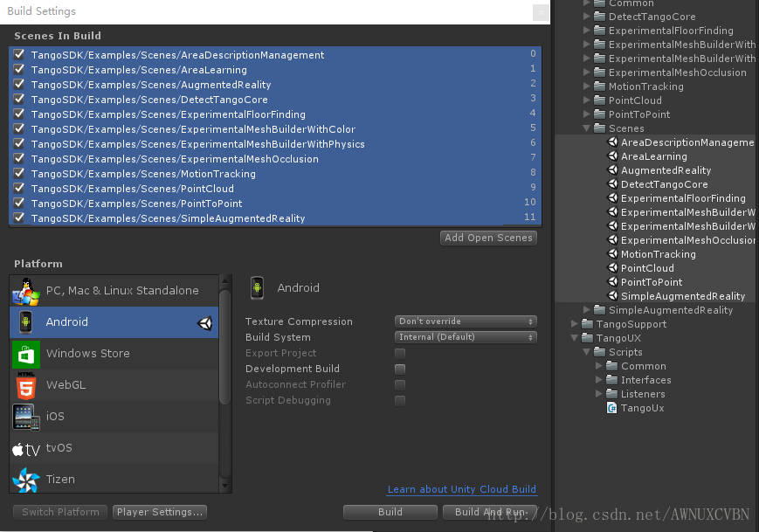Select AreaLearning scene asset icon in Project
This screenshot has width=759, height=532.
(x=613, y=156)
